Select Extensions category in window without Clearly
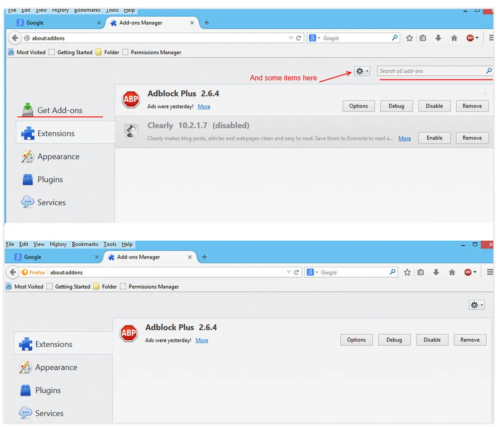Image resolution: width=504 pixels, height=427 pixels. click(63, 344)
